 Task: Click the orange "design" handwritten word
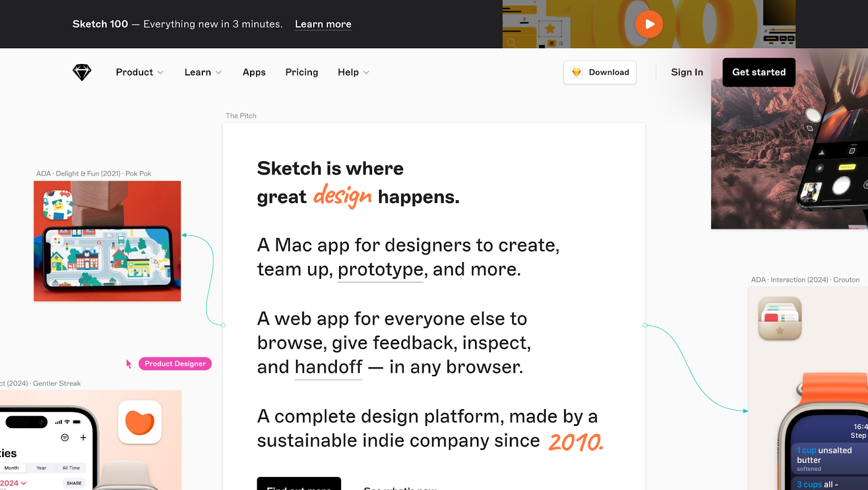343,195
